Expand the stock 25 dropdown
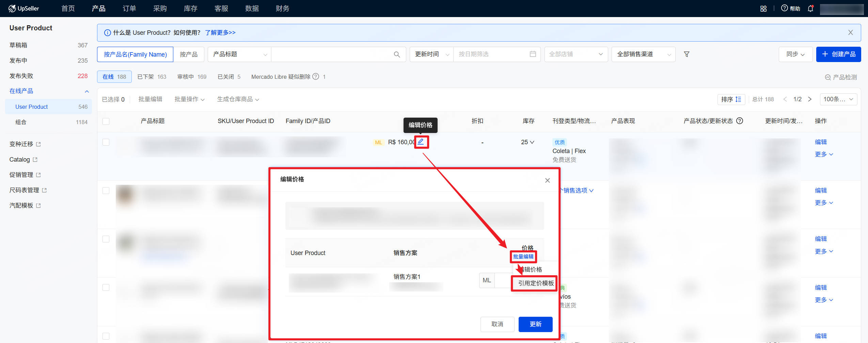 click(x=527, y=142)
